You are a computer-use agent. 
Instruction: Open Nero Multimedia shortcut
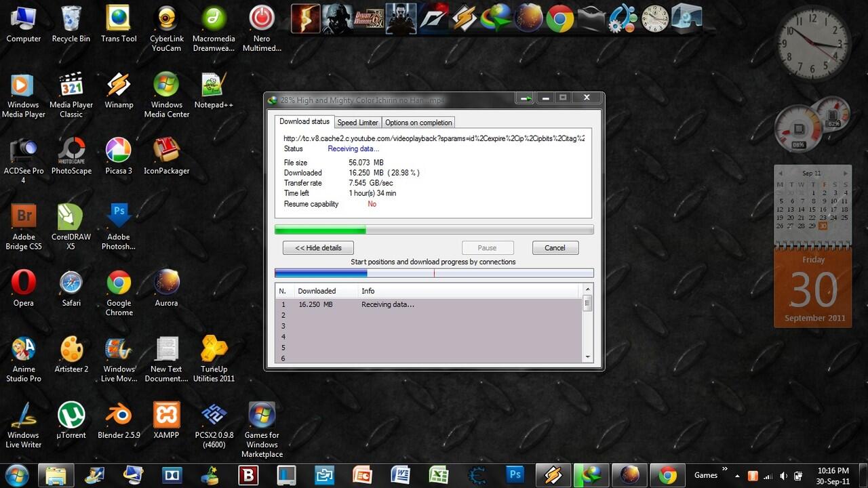[x=262, y=28]
